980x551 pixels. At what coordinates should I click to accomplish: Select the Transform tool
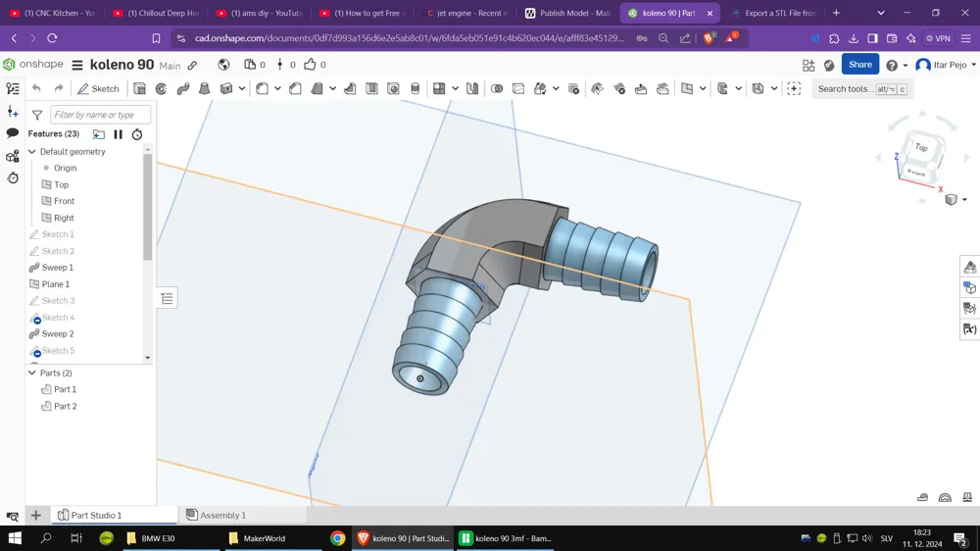tap(540, 89)
